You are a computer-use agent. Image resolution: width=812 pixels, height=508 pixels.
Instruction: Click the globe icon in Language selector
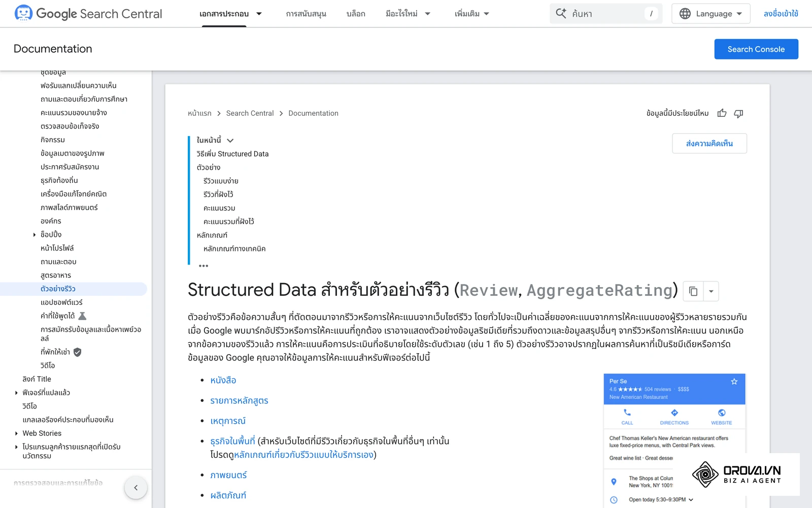tap(685, 14)
